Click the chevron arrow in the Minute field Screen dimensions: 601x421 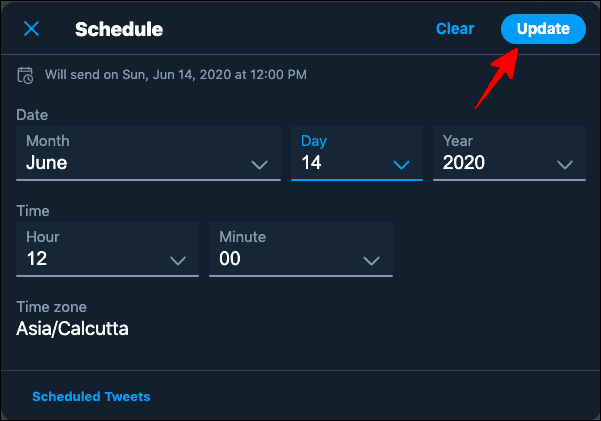tap(371, 261)
